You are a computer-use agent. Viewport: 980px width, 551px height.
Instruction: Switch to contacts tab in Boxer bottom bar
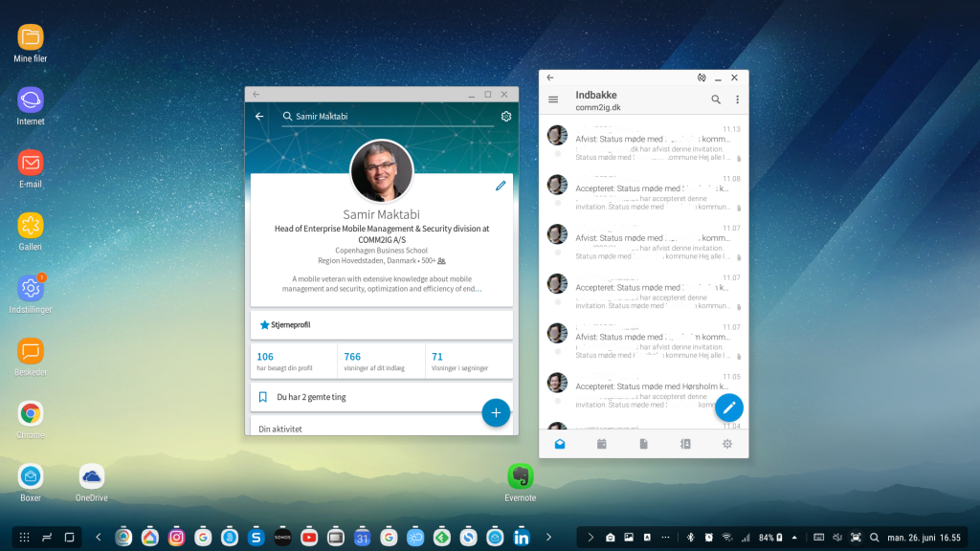coord(685,444)
